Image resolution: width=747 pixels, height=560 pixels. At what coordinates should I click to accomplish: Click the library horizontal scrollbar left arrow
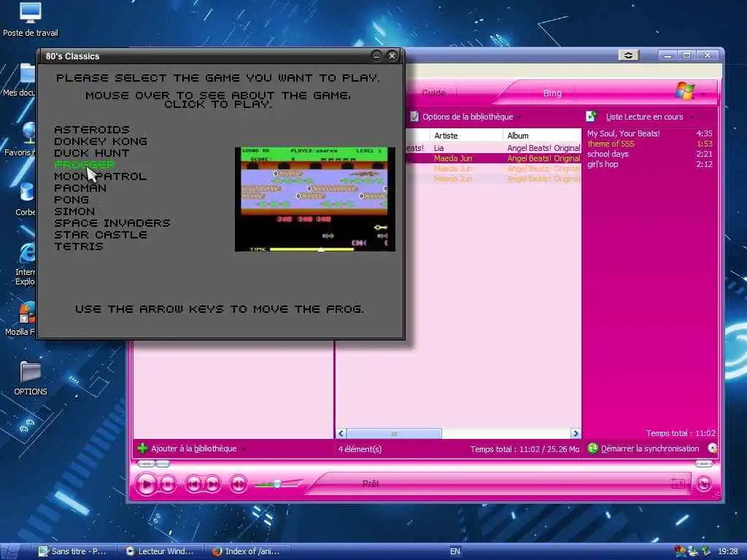pyautogui.click(x=341, y=433)
